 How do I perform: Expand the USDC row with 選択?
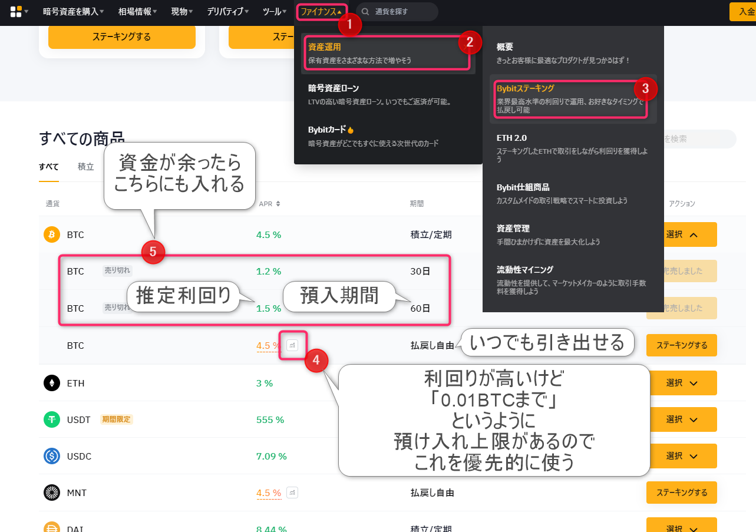tap(682, 456)
